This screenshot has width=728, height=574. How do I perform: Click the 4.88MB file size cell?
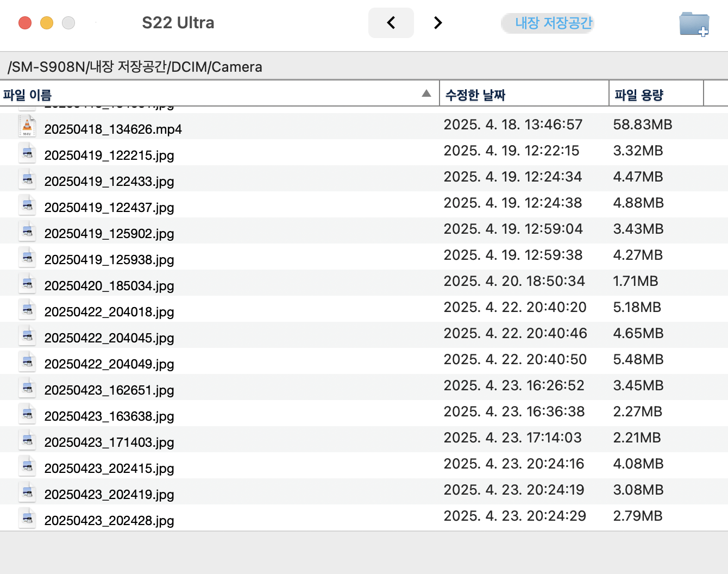[638, 203]
